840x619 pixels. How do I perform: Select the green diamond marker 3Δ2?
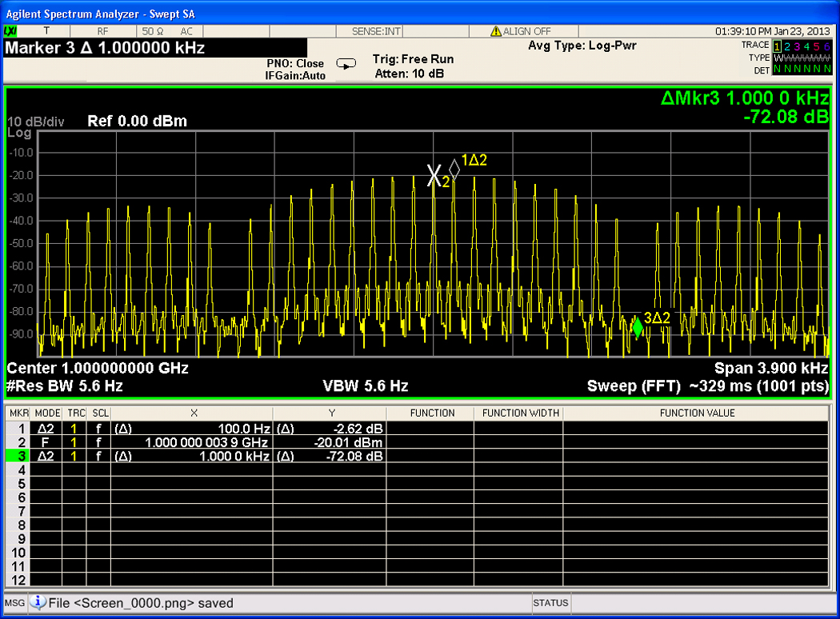(638, 327)
